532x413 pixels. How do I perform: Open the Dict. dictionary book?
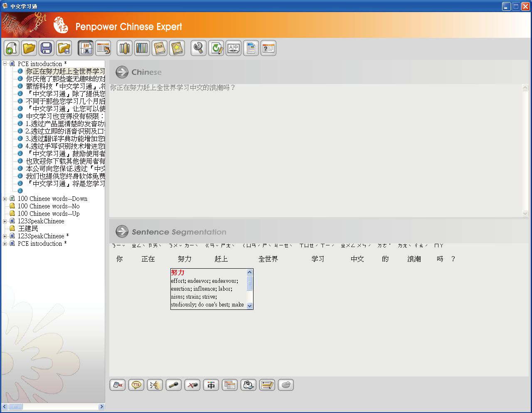pos(160,48)
